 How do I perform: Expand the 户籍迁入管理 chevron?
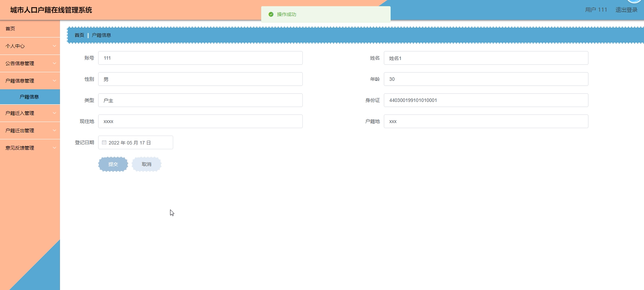pyautogui.click(x=54, y=113)
